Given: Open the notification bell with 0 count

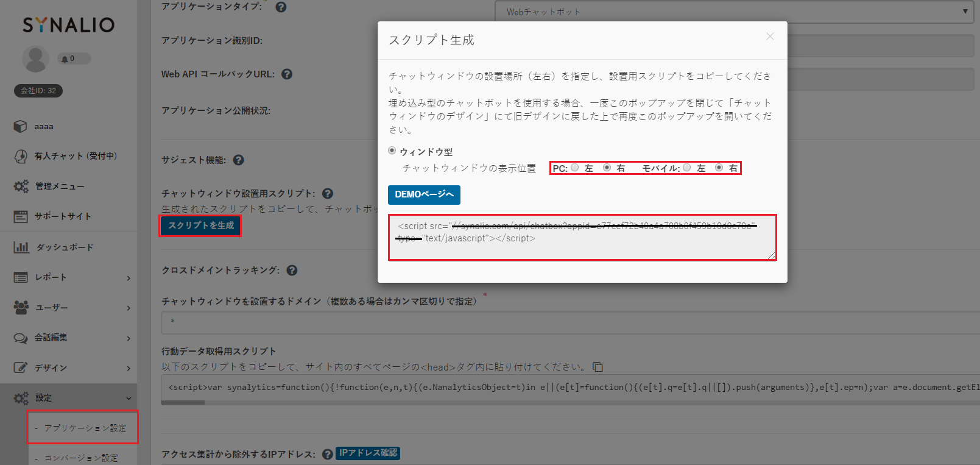Looking at the screenshot, I should (x=74, y=59).
